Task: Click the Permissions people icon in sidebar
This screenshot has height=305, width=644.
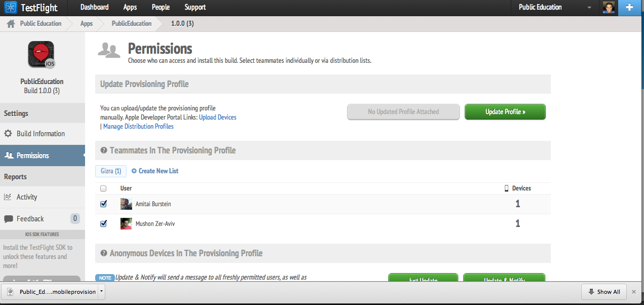Action: click(9, 156)
